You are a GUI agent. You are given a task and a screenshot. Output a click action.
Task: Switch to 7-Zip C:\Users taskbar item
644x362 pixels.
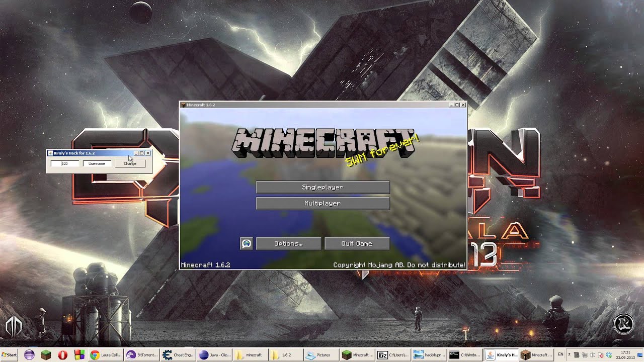click(x=392, y=354)
